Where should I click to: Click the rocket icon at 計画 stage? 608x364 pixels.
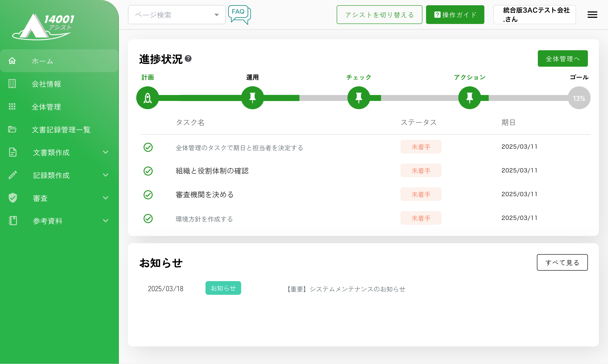147,98
